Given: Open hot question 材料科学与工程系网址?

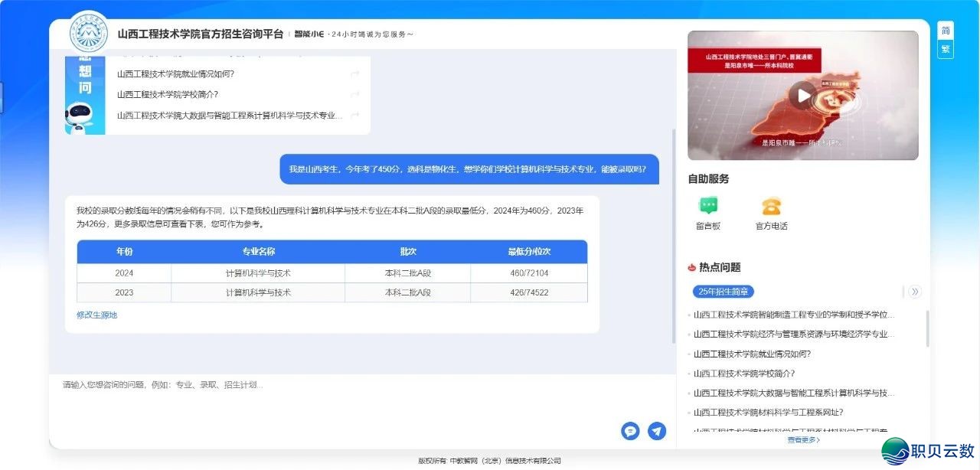Looking at the screenshot, I should (768, 413).
